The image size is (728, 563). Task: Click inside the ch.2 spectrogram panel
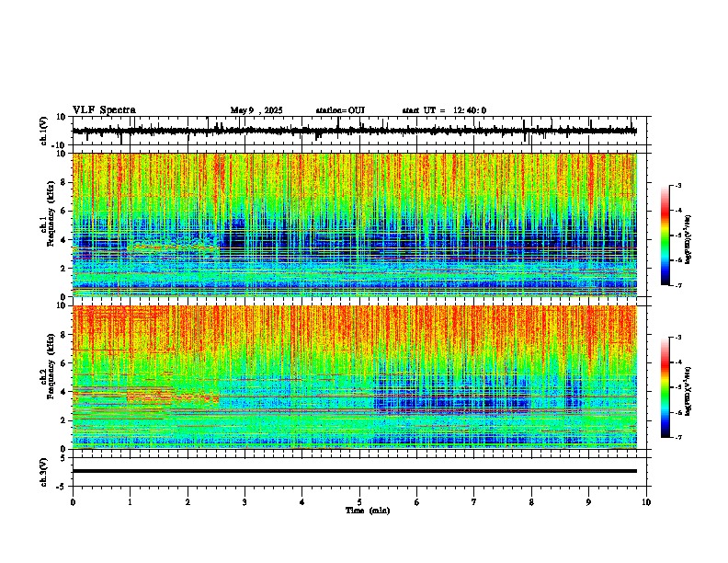[x=355, y=377]
